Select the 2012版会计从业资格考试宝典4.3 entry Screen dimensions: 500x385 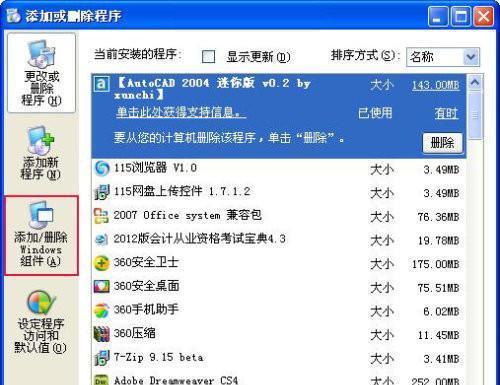[279, 239]
